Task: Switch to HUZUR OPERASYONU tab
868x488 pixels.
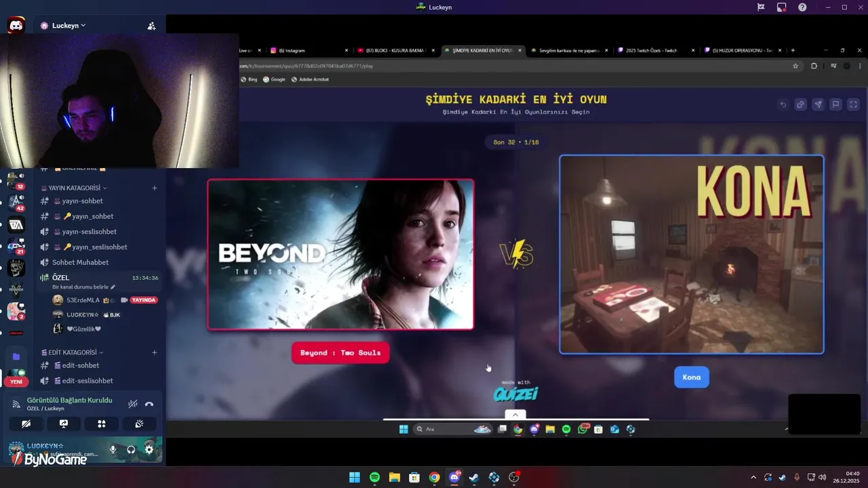Action: pos(743,50)
